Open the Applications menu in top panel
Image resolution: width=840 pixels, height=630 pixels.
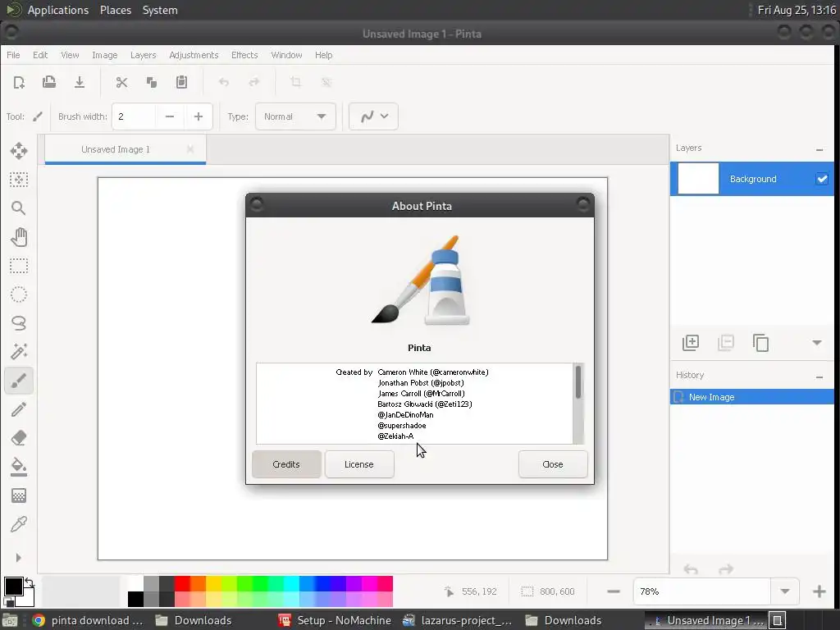[x=58, y=10]
